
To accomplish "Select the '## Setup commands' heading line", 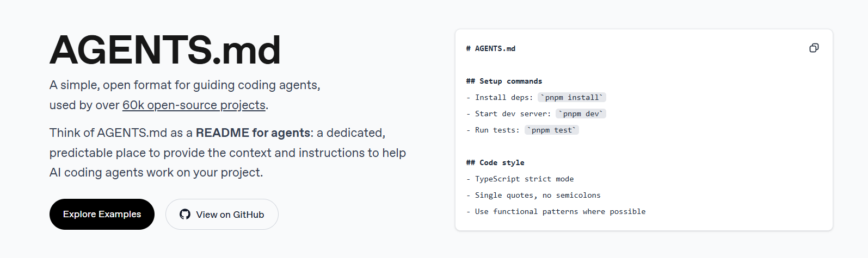I will [x=504, y=81].
